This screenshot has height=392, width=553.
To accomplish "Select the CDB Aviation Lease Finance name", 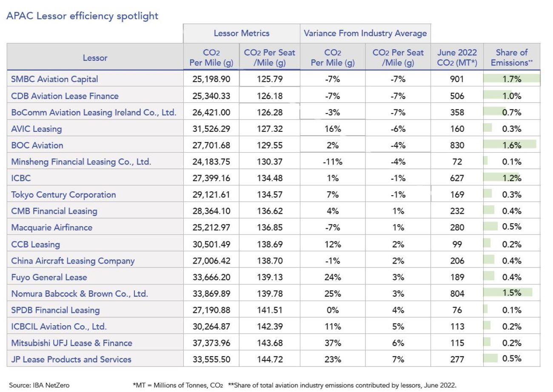I will click(65, 96).
